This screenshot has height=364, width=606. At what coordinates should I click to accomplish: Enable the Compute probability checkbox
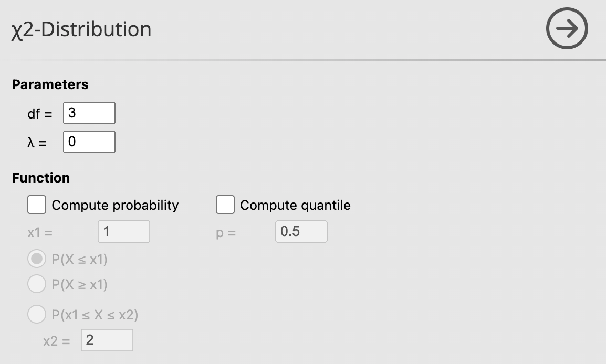pyautogui.click(x=37, y=205)
